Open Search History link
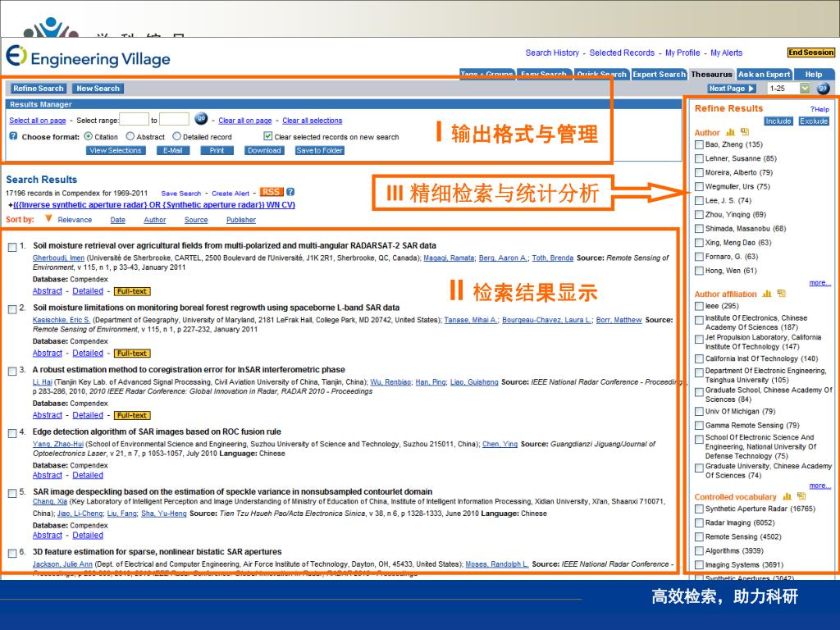 coord(552,52)
